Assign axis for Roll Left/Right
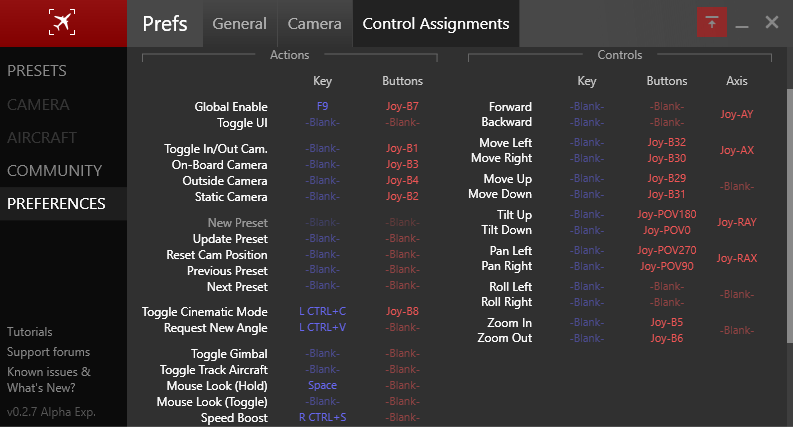Screen dimensions: 793x427 click(737, 294)
